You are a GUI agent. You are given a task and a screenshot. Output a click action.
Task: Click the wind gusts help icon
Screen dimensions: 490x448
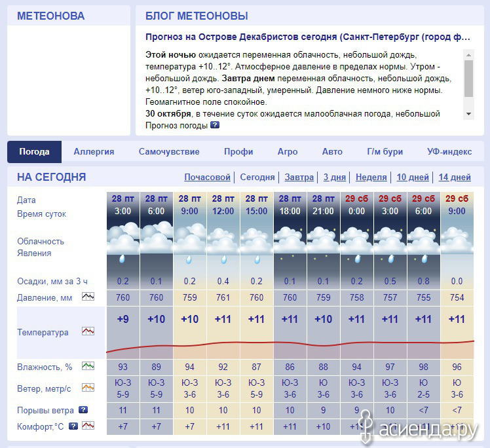[83, 409]
